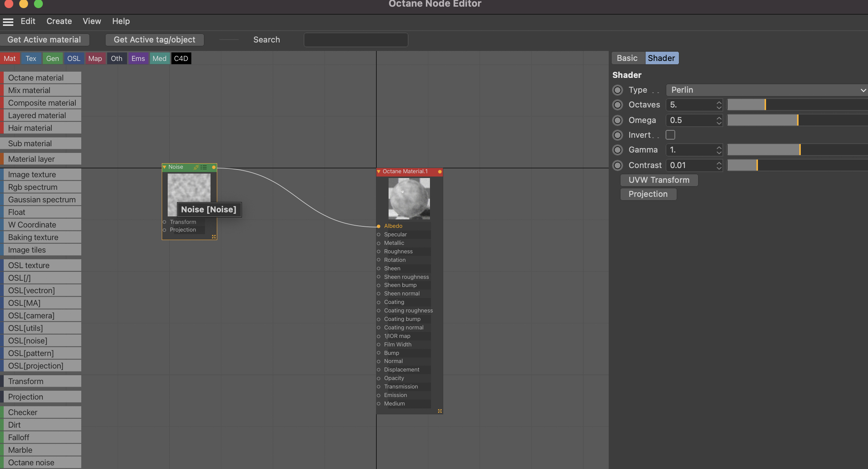Add an Octane noise node
868x469 pixels.
[41, 463]
